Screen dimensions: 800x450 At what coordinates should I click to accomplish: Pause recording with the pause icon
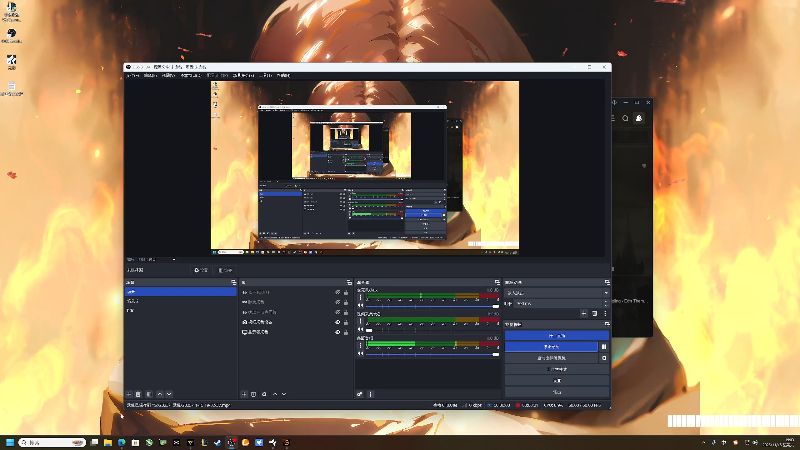coord(604,347)
